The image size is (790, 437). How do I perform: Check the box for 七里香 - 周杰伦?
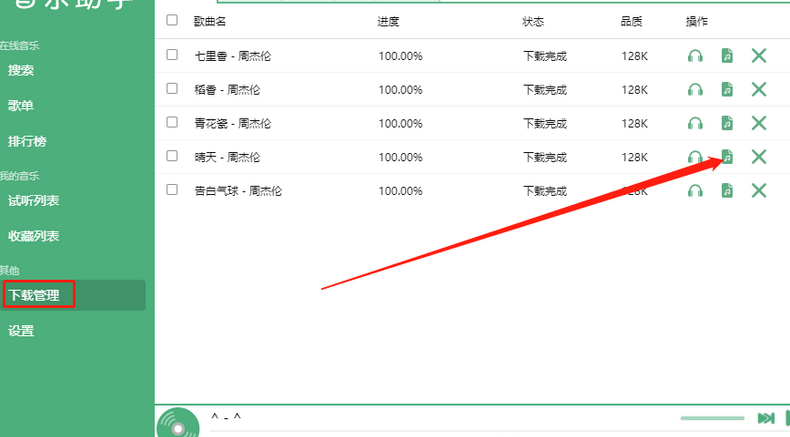point(172,54)
